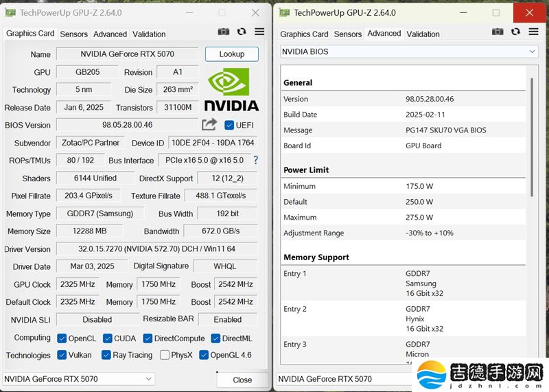Click the Subvendor field Zotac/PC Partner

point(91,143)
